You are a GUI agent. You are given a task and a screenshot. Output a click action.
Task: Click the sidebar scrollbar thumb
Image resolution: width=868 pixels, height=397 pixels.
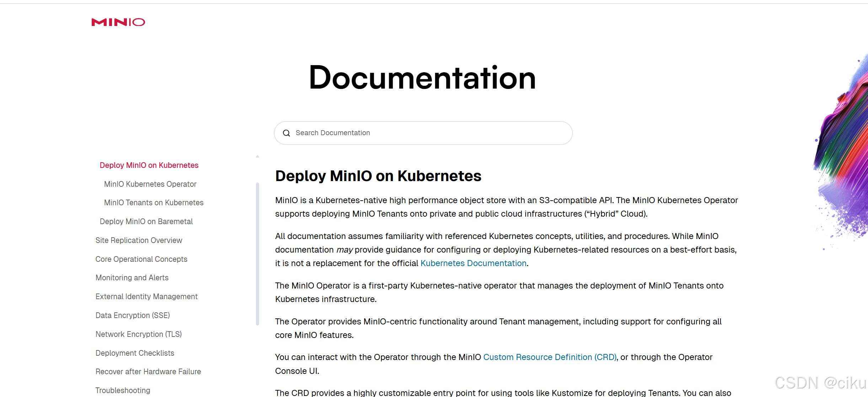(257, 254)
